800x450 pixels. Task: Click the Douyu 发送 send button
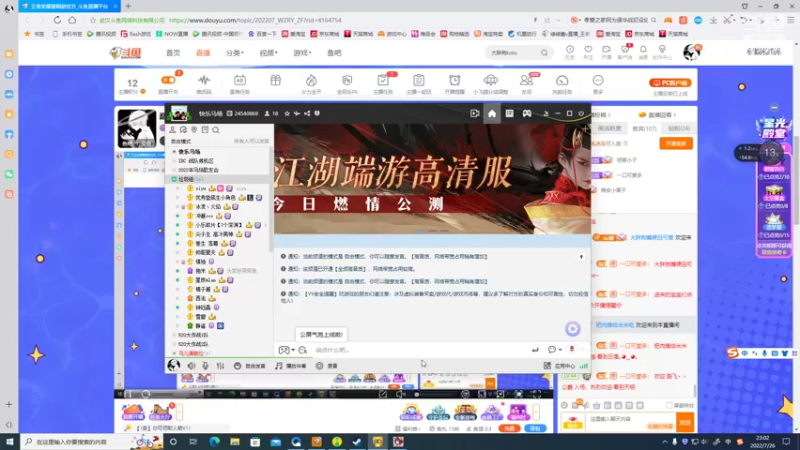[685, 422]
